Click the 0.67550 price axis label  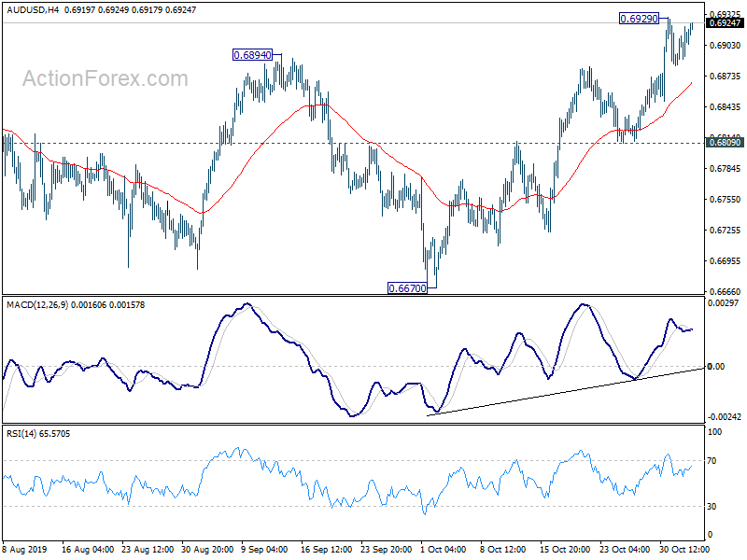[x=725, y=200]
